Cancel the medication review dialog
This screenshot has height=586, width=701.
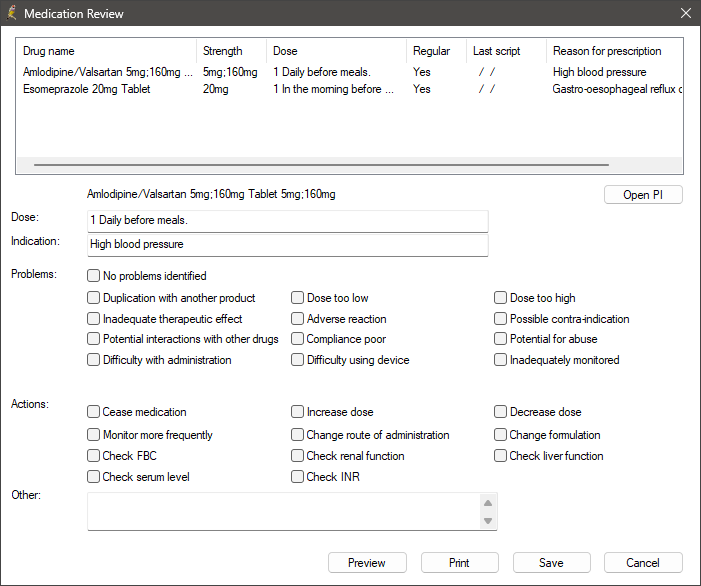[x=643, y=563]
